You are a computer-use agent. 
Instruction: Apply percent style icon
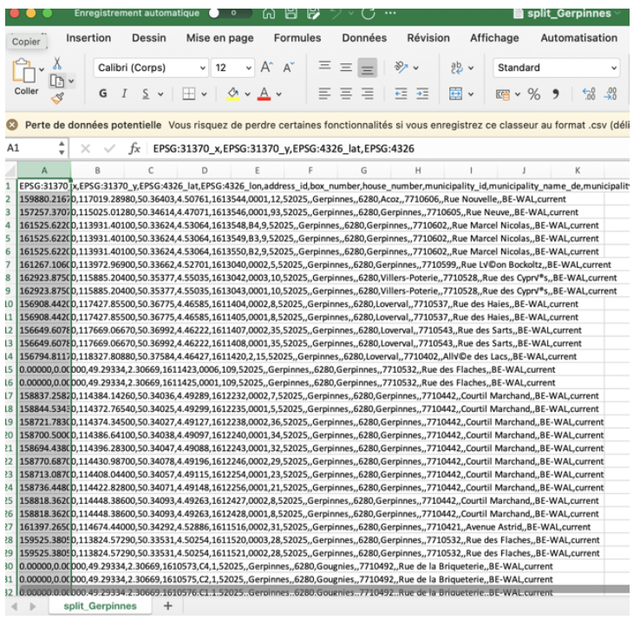click(x=534, y=94)
